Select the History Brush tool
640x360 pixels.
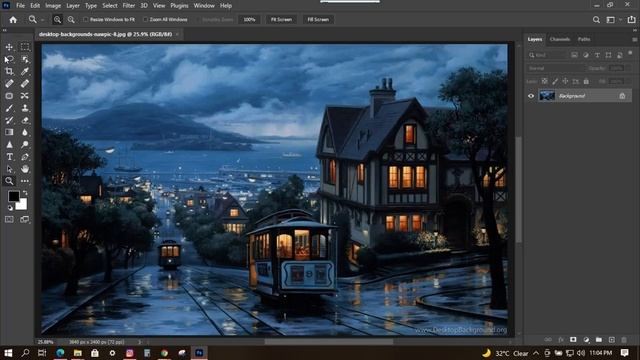[x=9, y=120]
